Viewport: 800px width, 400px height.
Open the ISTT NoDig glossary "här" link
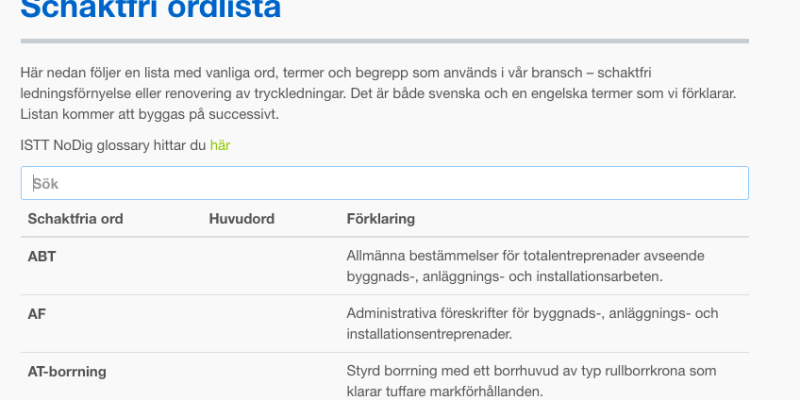tap(220, 146)
